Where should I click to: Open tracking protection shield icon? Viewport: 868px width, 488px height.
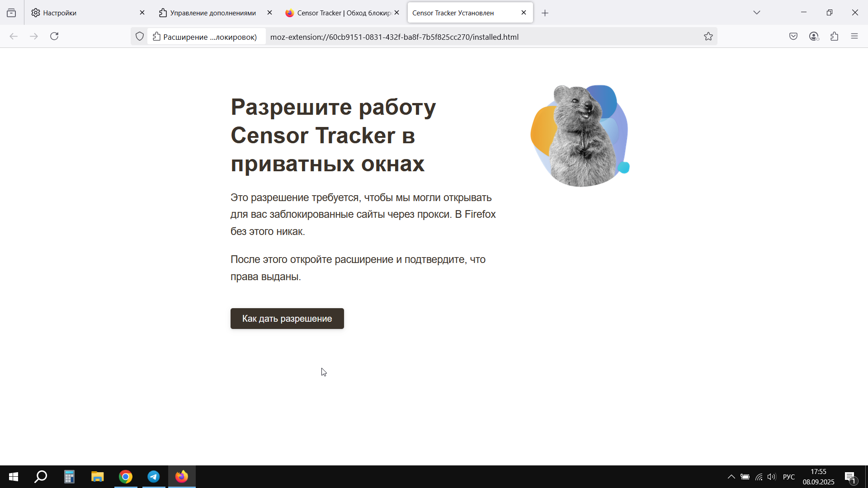[x=140, y=37]
